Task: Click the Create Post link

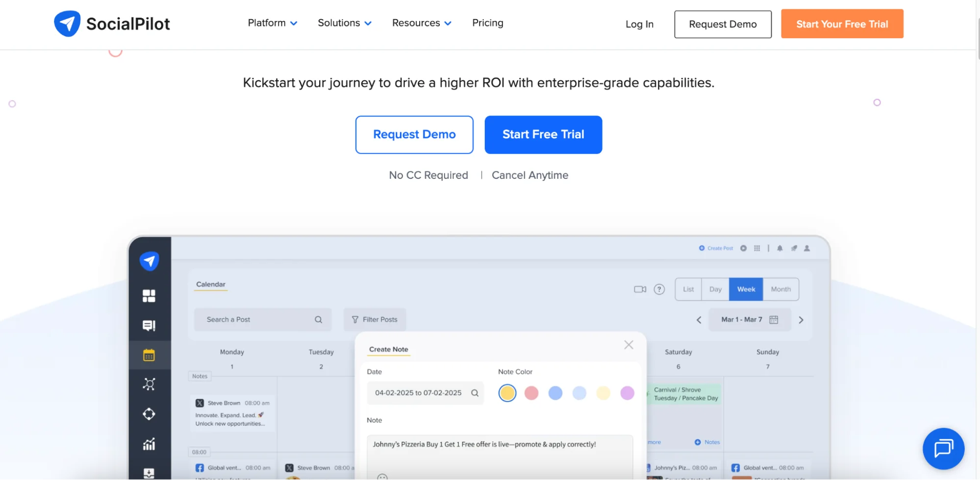Action: (x=716, y=248)
